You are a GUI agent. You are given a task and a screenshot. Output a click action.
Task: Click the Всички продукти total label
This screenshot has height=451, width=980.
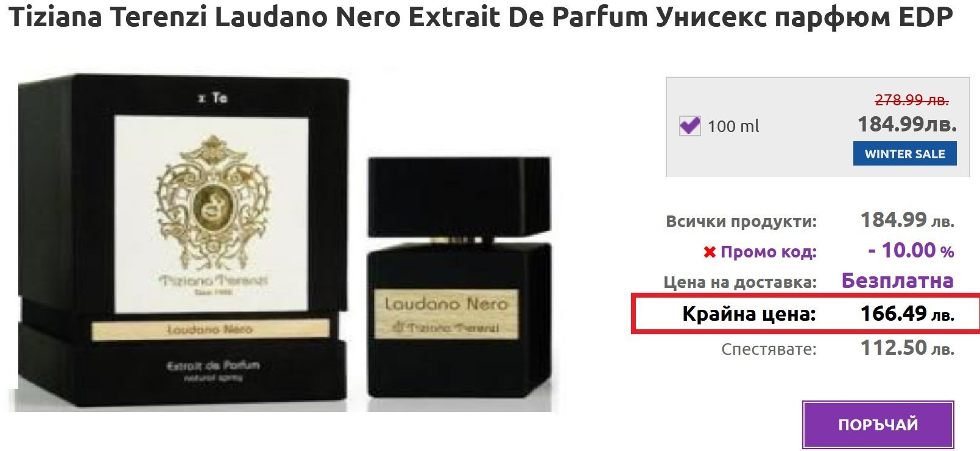[741, 221]
